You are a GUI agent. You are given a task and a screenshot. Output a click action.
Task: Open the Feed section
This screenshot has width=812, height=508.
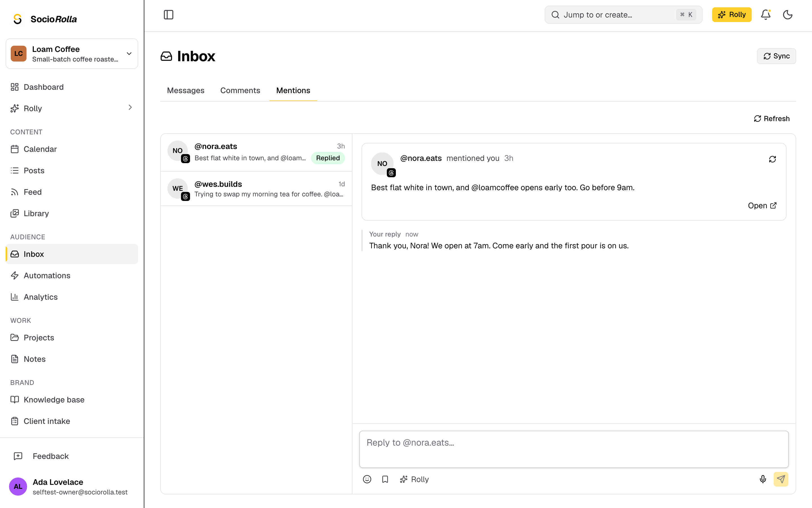(72, 192)
